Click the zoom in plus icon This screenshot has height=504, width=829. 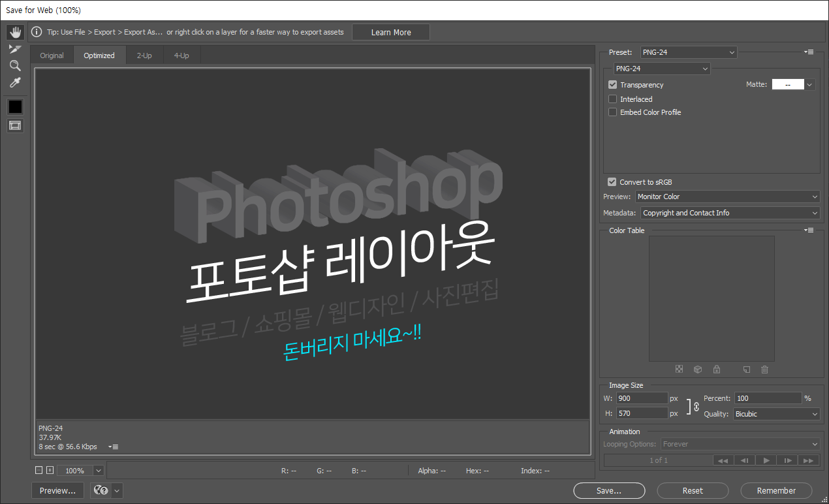50,470
